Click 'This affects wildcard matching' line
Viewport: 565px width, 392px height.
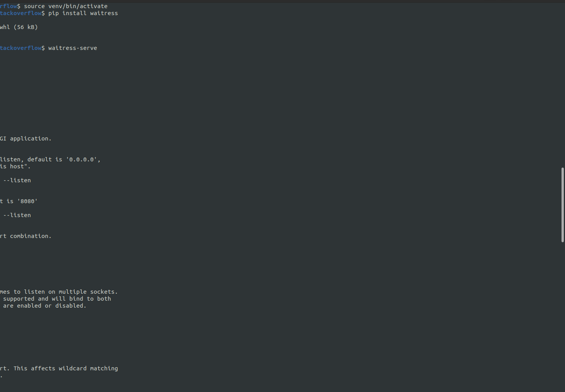click(x=65, y=368)
